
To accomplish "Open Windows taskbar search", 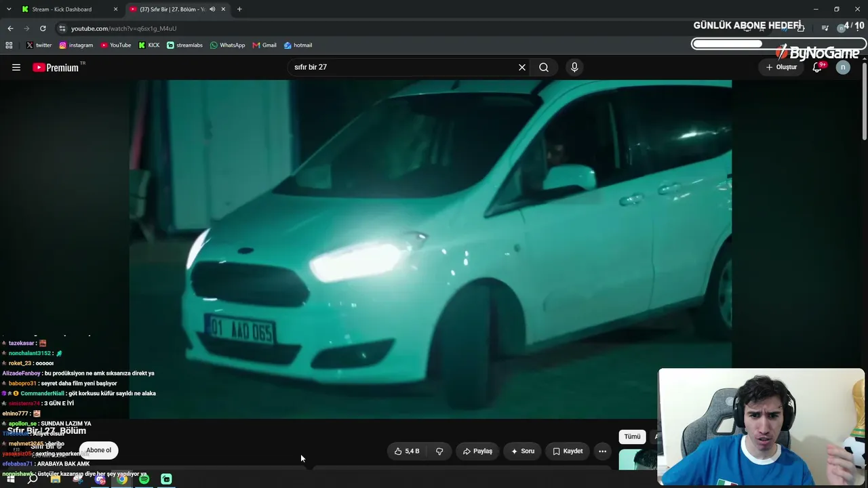I will [x=33, y=479].
